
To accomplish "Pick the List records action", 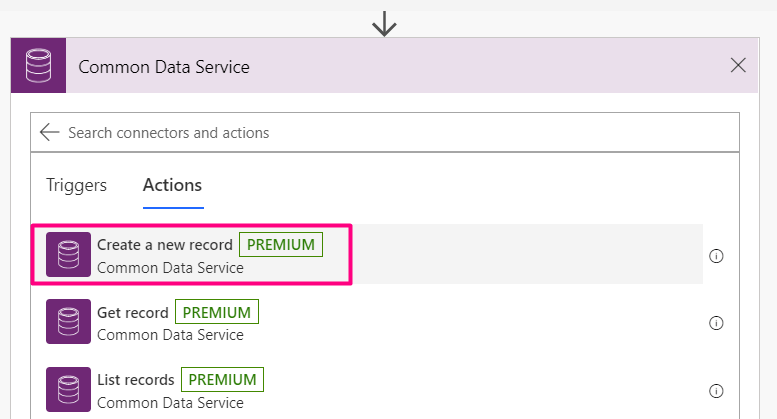I will (x=136, y=380).
